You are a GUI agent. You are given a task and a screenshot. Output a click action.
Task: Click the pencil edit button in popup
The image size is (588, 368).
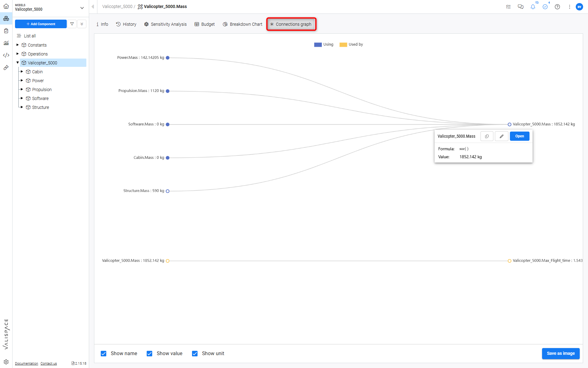click(502, 136)
